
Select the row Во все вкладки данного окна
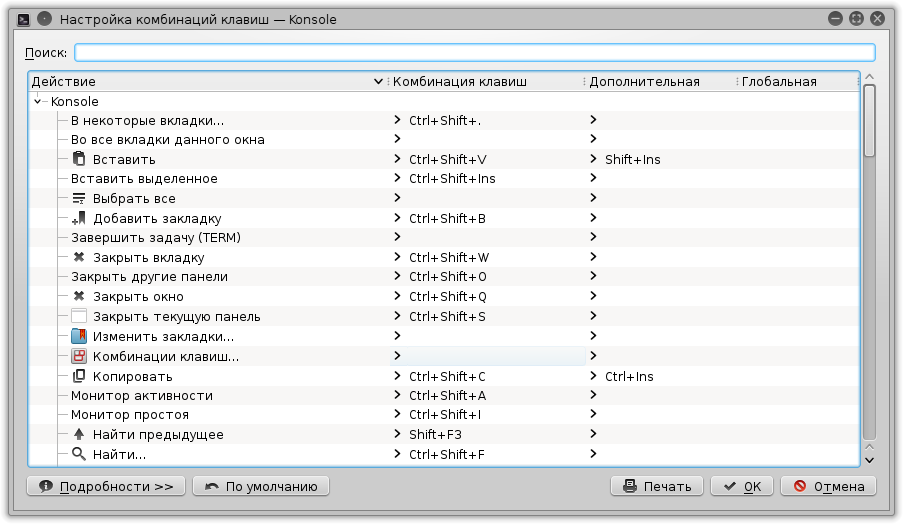tap(444, 139)
